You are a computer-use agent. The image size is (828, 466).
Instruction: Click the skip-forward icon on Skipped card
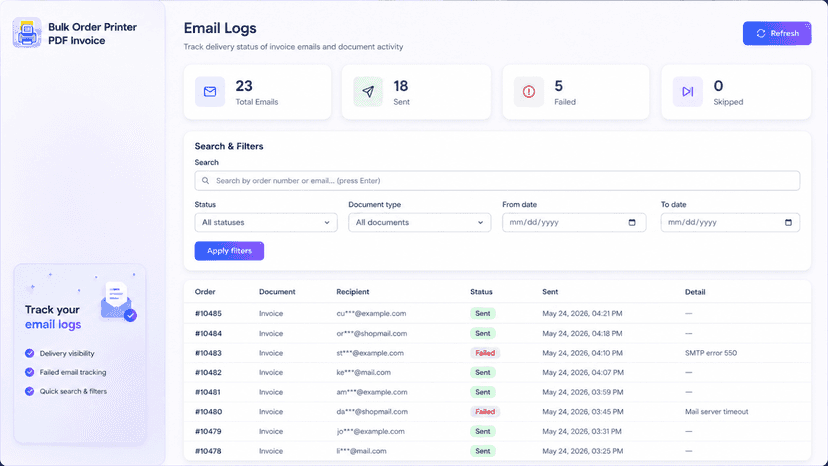(688, 91)
